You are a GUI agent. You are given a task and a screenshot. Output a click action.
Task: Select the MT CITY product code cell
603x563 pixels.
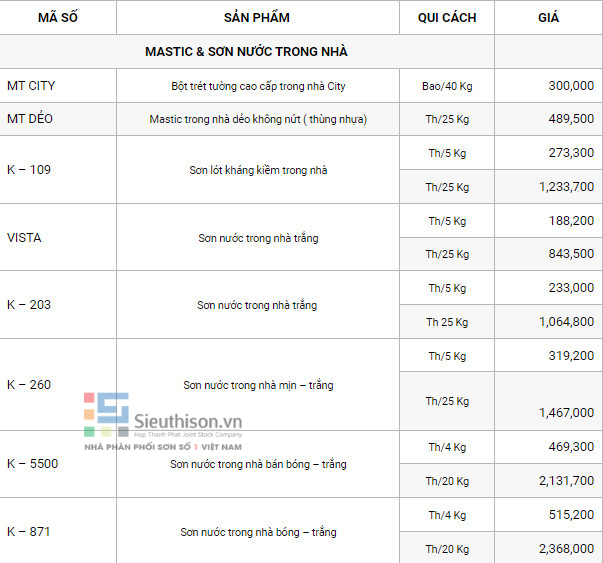(x=58, y=85)
